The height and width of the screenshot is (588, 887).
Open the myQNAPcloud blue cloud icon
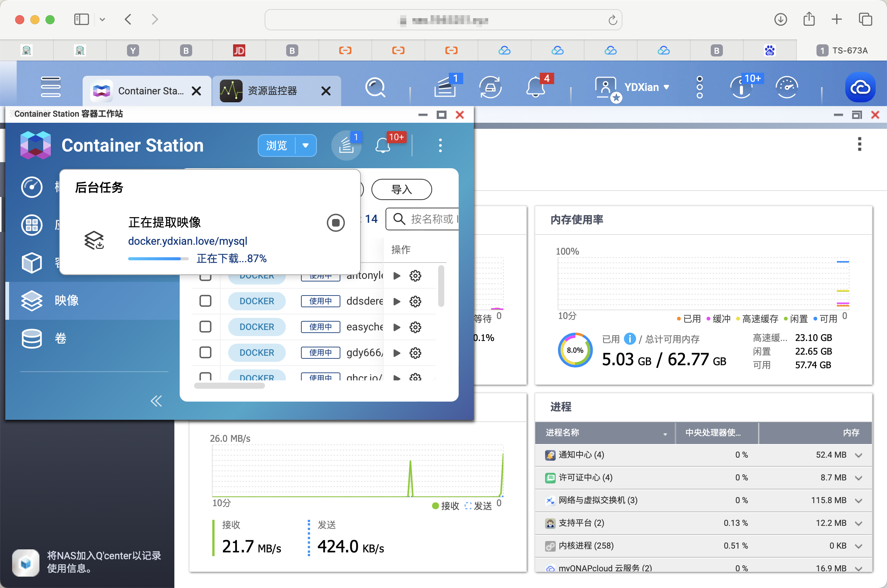(x=860, y=88)
